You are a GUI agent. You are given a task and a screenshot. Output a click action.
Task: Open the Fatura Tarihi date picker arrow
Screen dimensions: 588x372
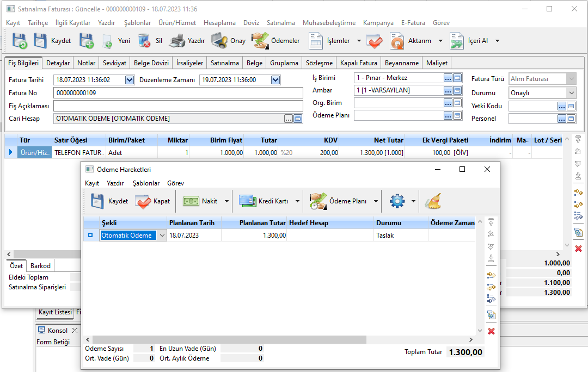[x=130, y=80]
